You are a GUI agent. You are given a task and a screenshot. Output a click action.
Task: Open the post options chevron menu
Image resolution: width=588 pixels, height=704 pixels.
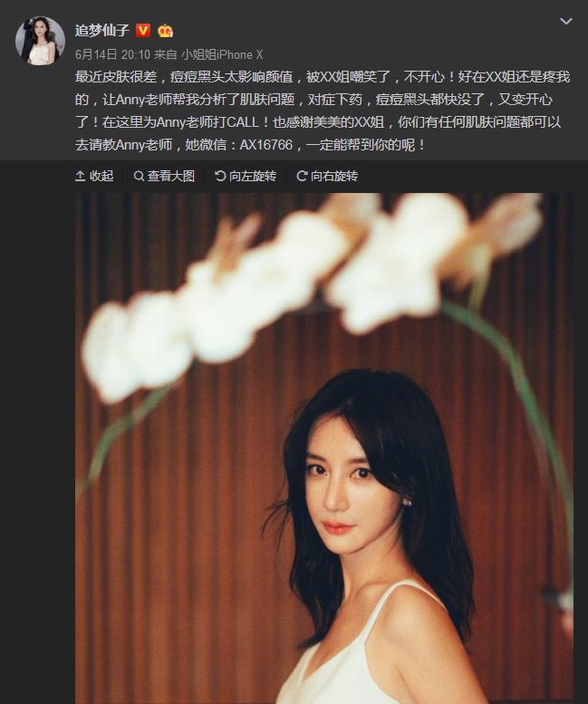[x=566, y=21]
